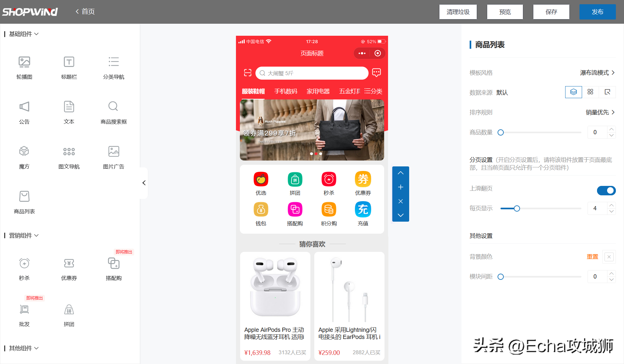Click the mini-program more dots button

tap(362, 53)
